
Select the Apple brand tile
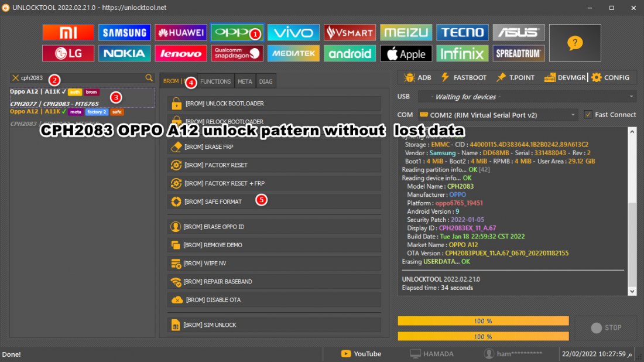(x=406, y=53)
